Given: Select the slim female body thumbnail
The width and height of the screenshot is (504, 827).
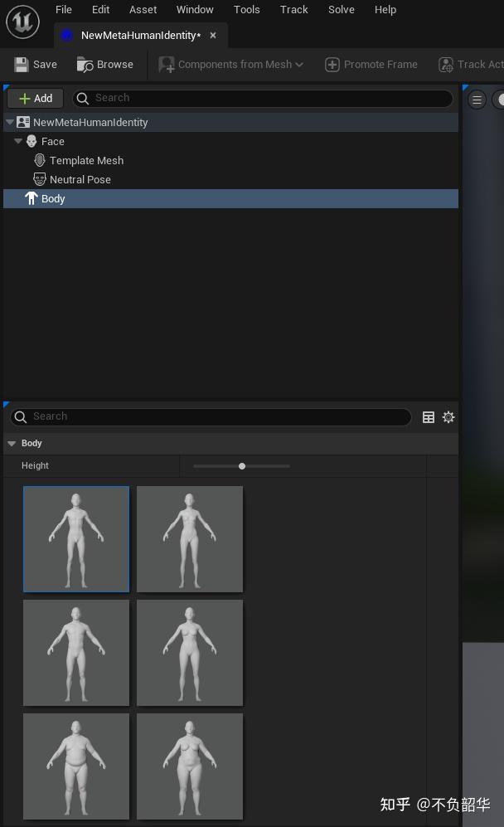Looking at the screenshot, I should point(190,539).
